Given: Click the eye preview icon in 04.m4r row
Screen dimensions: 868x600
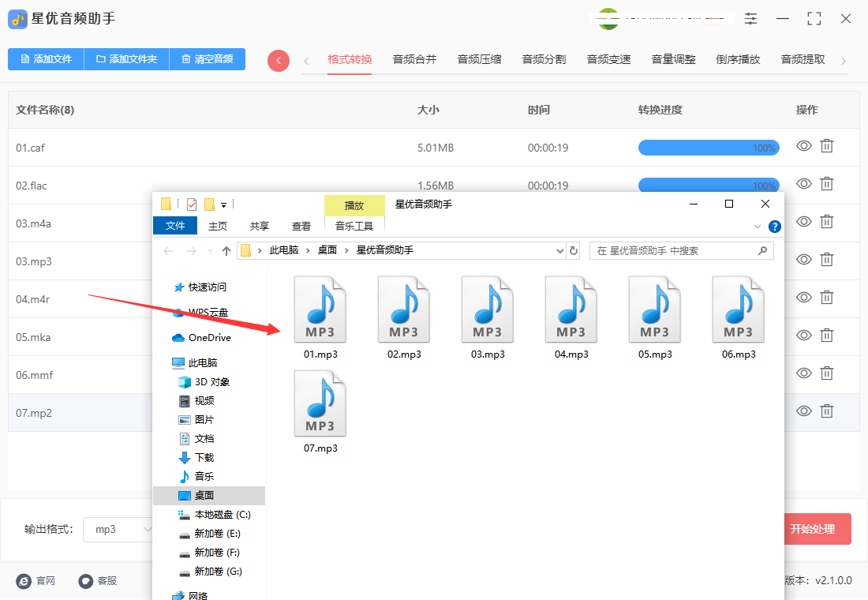Looking at the screenshot, I should (x=804, y=298).
